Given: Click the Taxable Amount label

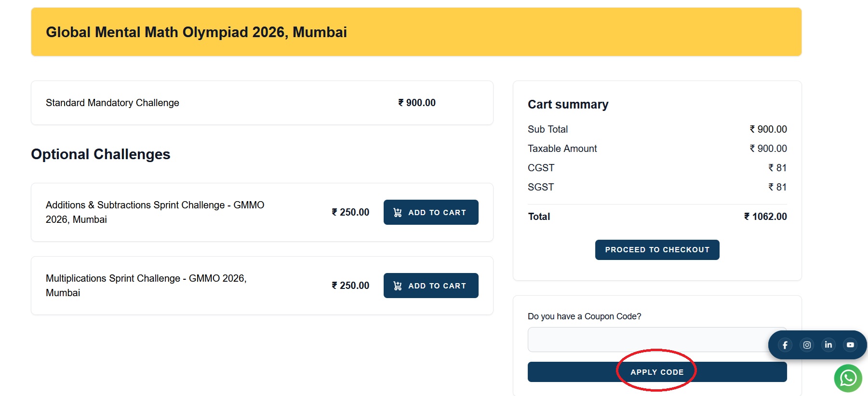Looking at the screenshot, I should coord(562,149).
